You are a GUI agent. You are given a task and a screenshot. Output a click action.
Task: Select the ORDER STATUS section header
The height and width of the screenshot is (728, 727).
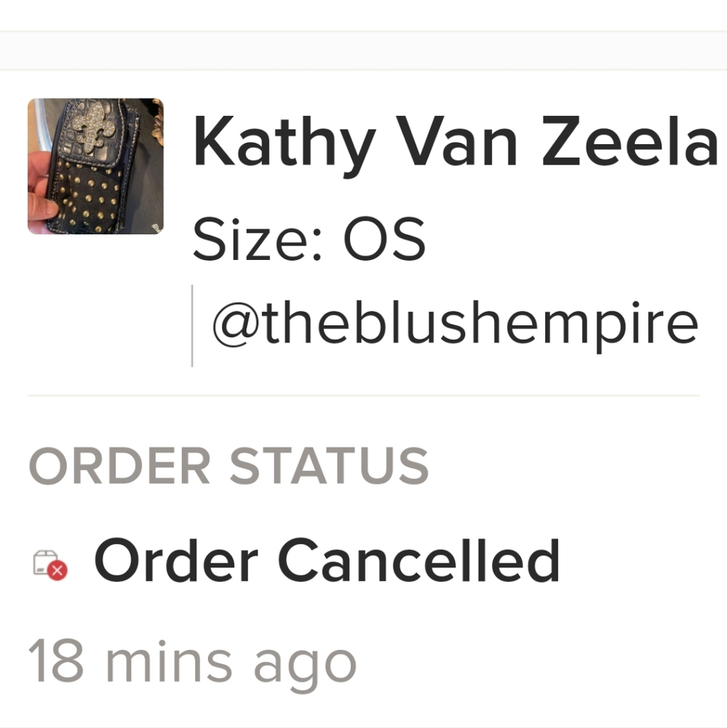[x=229, y=466]
